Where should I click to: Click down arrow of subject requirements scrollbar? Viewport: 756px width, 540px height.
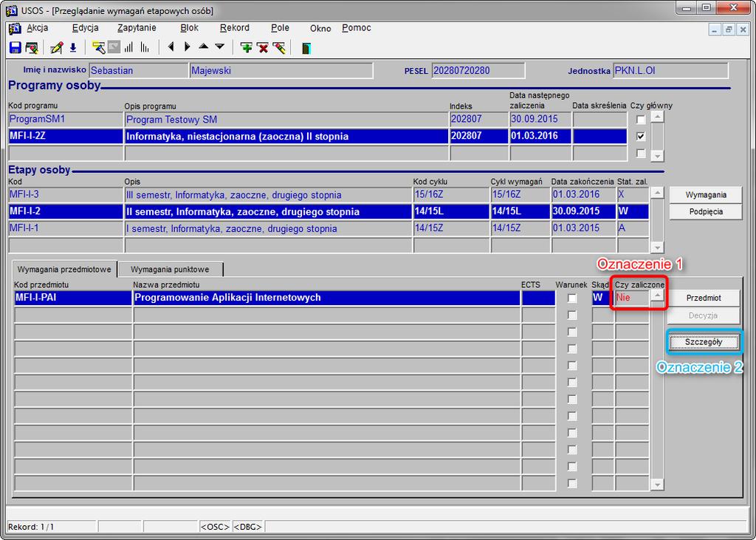tap(657, 484)
